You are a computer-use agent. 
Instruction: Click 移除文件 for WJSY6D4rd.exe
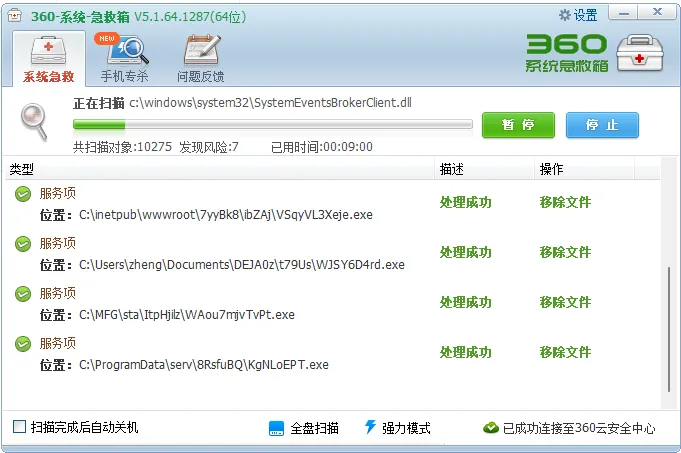pos(565,252)
